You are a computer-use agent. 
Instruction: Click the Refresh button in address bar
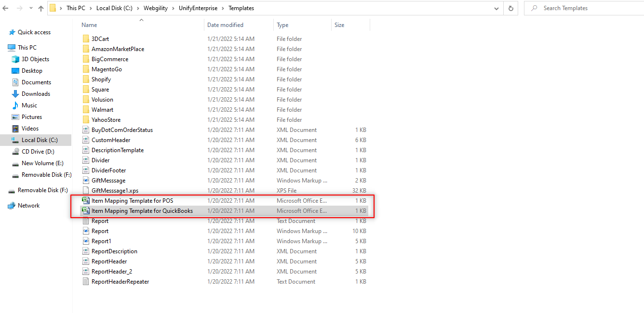pyautogui.click(x=510, y=8)
